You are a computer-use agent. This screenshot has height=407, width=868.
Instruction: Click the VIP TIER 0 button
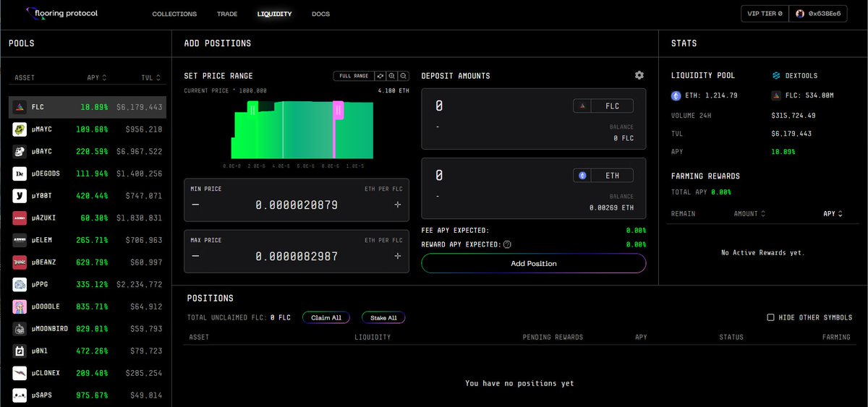point(764,14)
